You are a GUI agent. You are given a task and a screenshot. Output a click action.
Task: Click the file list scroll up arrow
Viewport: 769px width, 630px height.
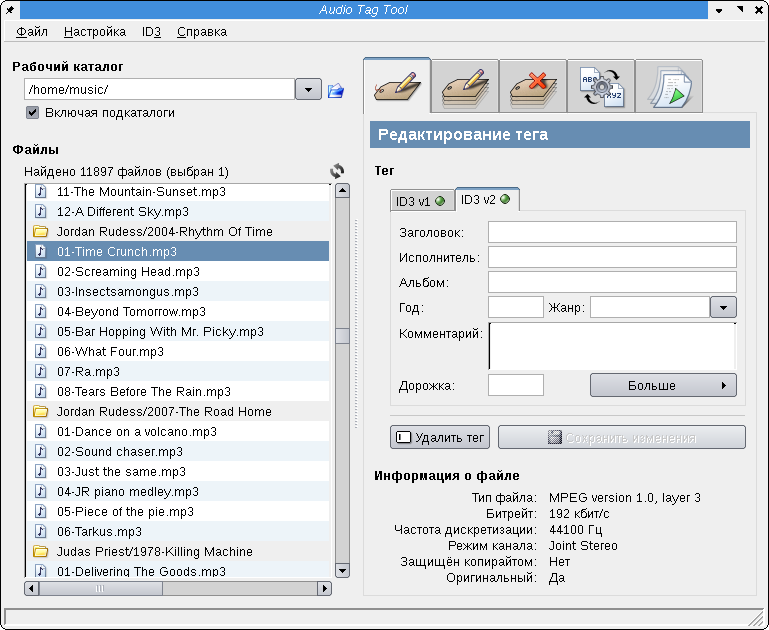(342, 191)
